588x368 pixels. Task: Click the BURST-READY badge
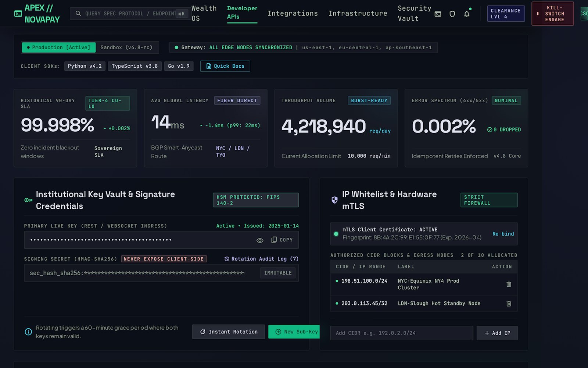pyautogui.click(x=369, y=100)
